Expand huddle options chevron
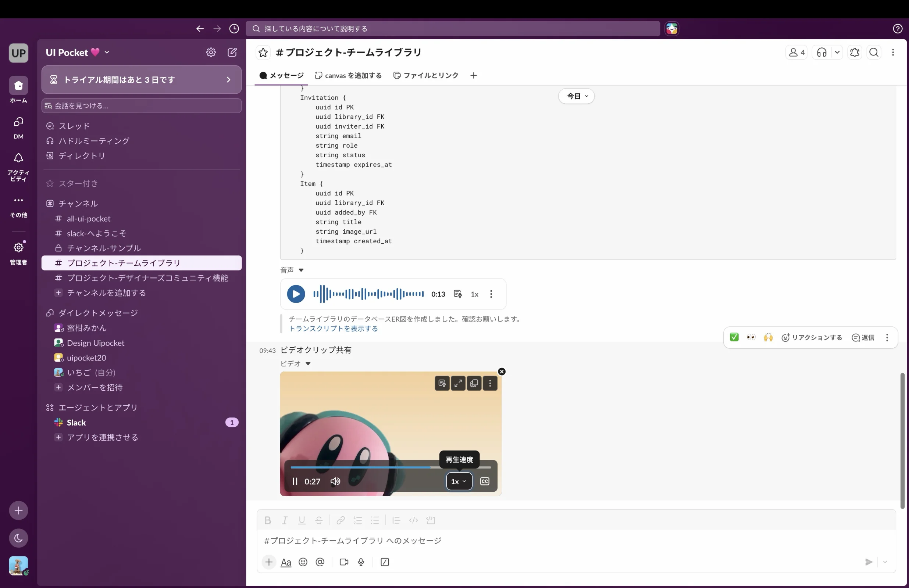This screenshot has height=588, width=909. coord(837,52)
